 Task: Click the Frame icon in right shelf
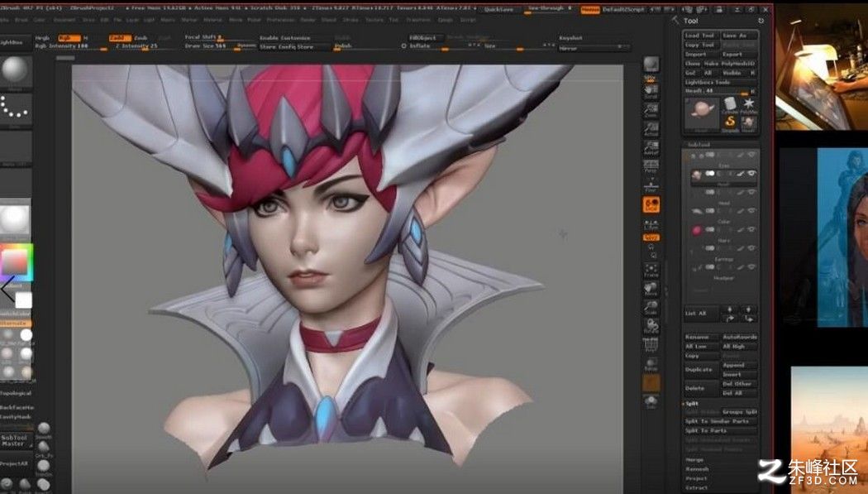pyautogui.click(x=651, y=271)
